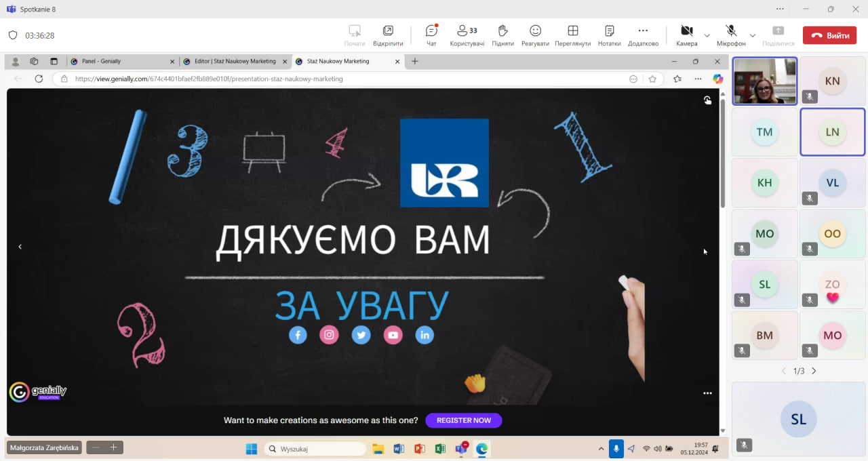
Task: Select the presenter video thumbnail
Action: coord(765,81)
